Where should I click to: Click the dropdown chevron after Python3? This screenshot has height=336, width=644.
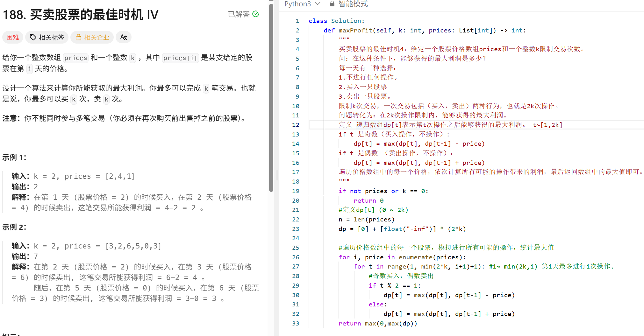click(x=317, y=4)
